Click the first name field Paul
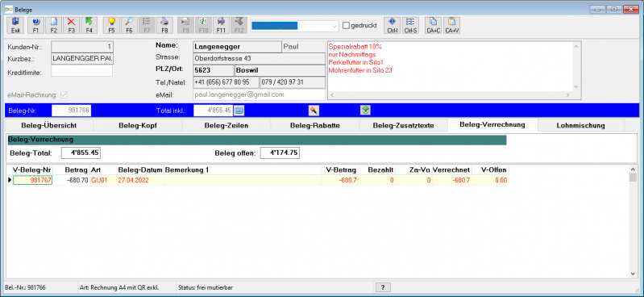644x297 pixels. click(304, 47)
